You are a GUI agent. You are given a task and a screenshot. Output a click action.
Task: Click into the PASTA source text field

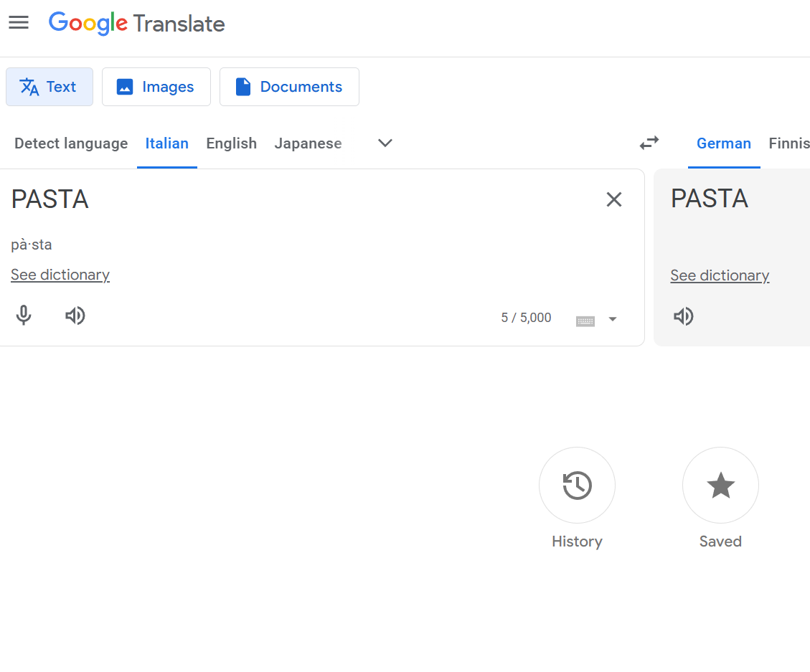click(287, 199)
